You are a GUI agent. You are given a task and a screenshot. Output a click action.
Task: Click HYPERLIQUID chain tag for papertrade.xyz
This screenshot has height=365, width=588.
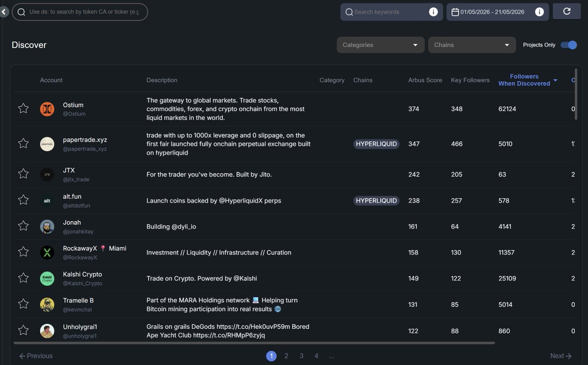(376, 144)
